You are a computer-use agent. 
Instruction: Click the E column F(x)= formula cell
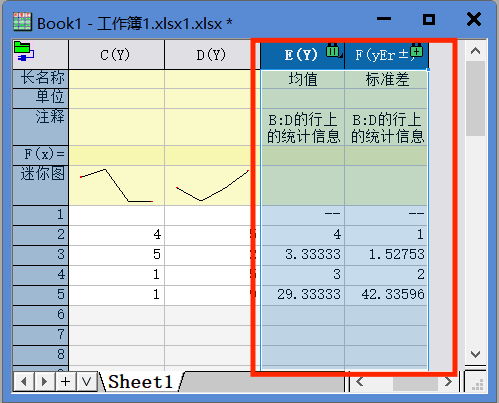(x=303, y=155)
